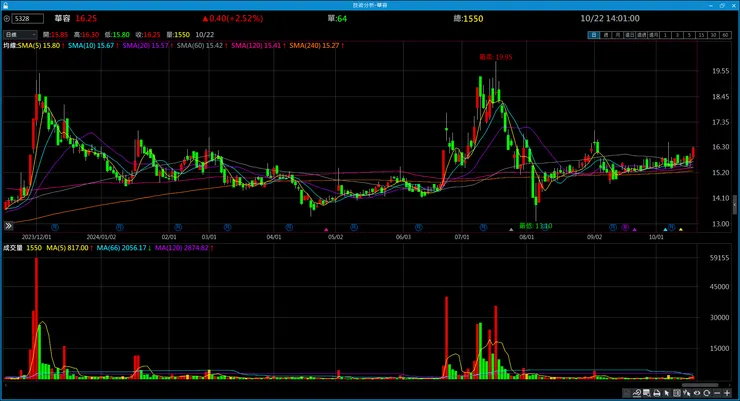The image size is (740, 401).
Task: Click the SMA(60) 15.42 indicator label
Action: tap(202, 46)
